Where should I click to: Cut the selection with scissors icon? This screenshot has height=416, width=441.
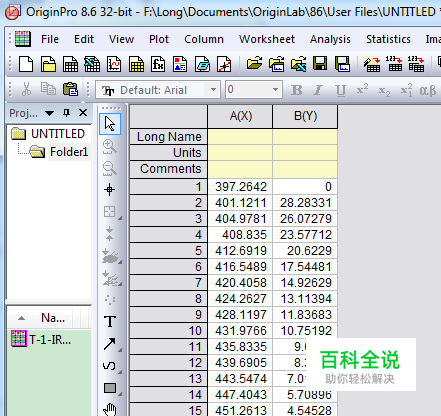pos(26,89)
